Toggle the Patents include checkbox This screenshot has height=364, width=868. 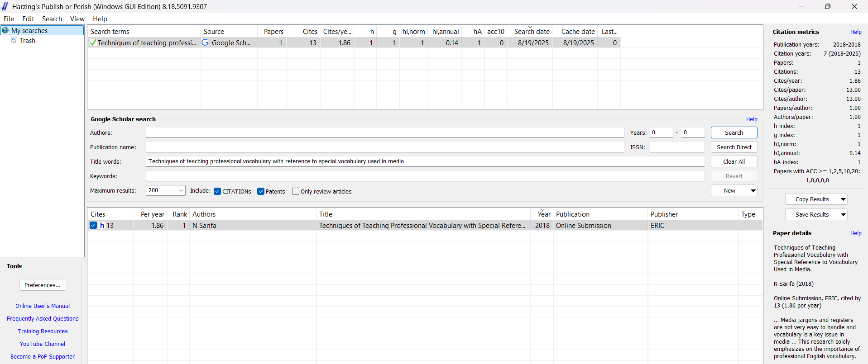(261, 191)
